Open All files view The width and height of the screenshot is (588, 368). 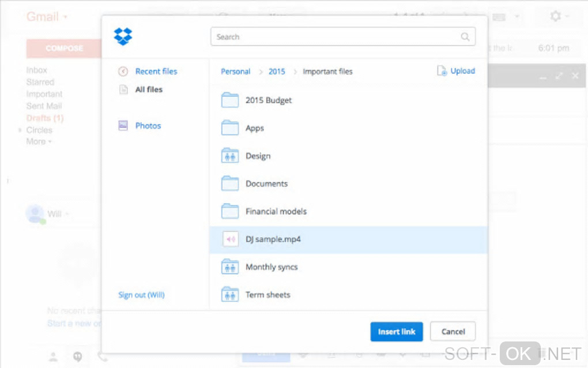click(149, 89)
